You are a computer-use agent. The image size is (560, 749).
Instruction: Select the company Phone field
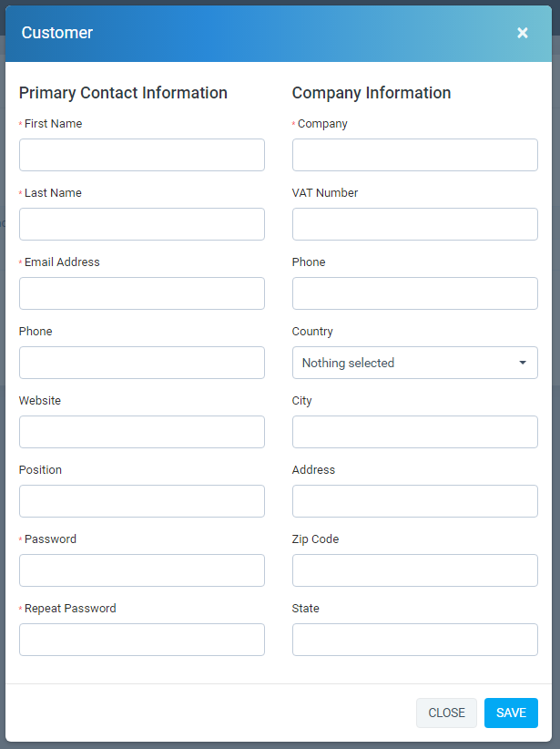pyautogui.click(x=414, y=293)
